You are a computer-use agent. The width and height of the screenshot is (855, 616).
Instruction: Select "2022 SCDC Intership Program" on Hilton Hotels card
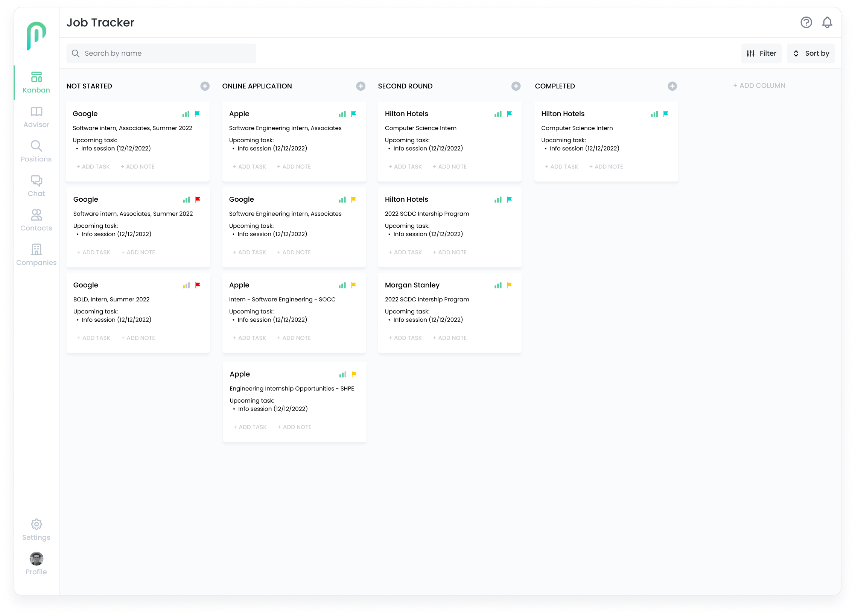point(427,214)
